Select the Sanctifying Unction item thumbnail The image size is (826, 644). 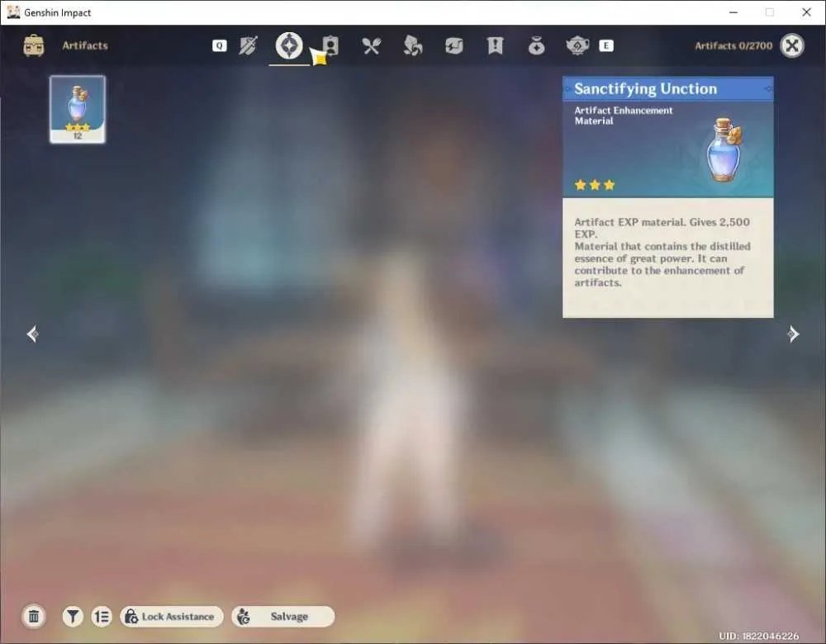(x=78, y=109)
